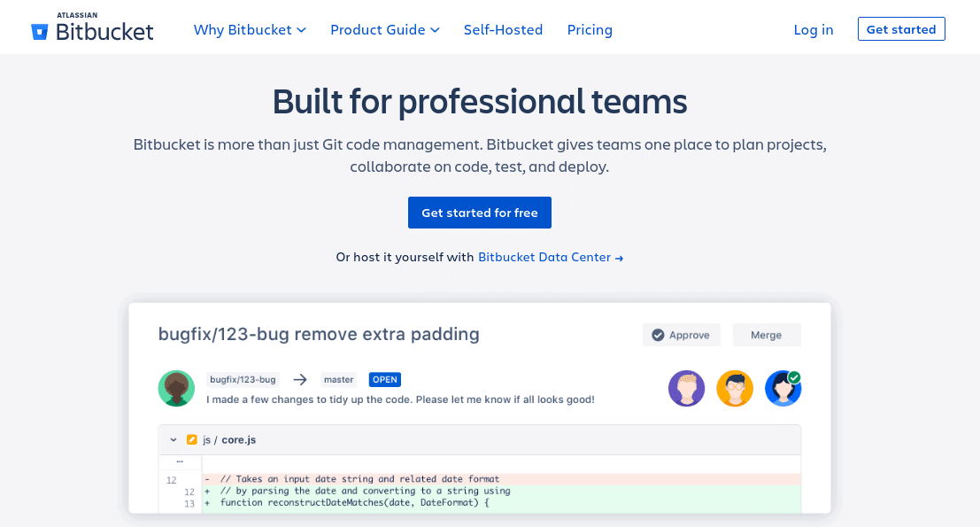This screenshot has height=527, width=980.
Task: Select the purple reviewer avatar
Action: [686, 388]
